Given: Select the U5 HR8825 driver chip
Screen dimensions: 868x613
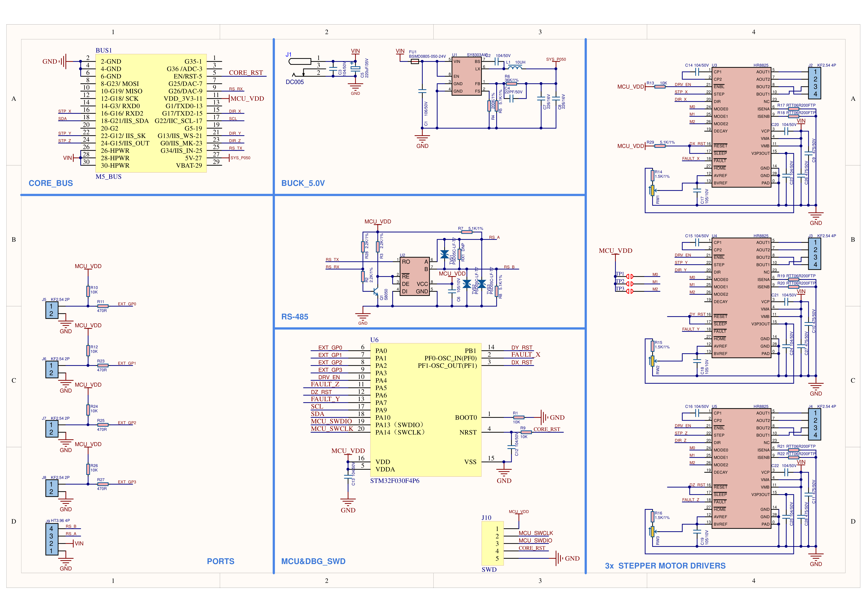Looking at the screenshot, I should pos(741,468).
